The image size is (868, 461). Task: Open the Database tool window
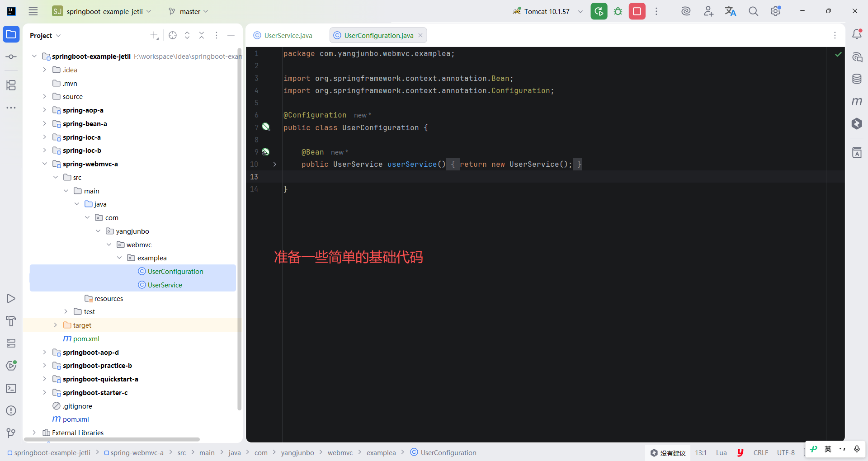[x=857, y=79]
